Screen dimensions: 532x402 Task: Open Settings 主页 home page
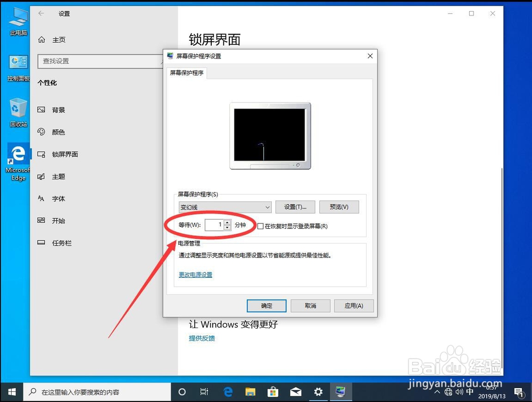point(52,40)
